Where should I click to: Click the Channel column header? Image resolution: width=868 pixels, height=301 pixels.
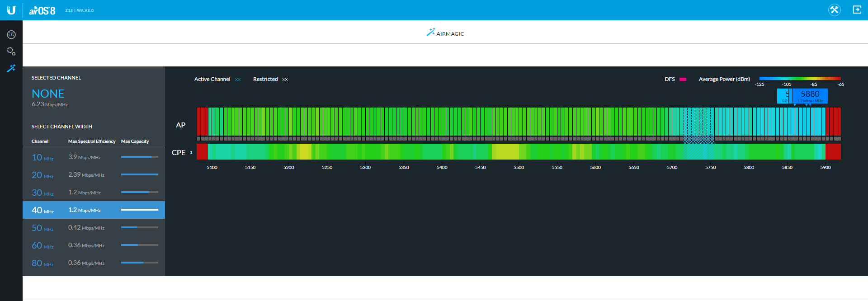pos(40,141)
